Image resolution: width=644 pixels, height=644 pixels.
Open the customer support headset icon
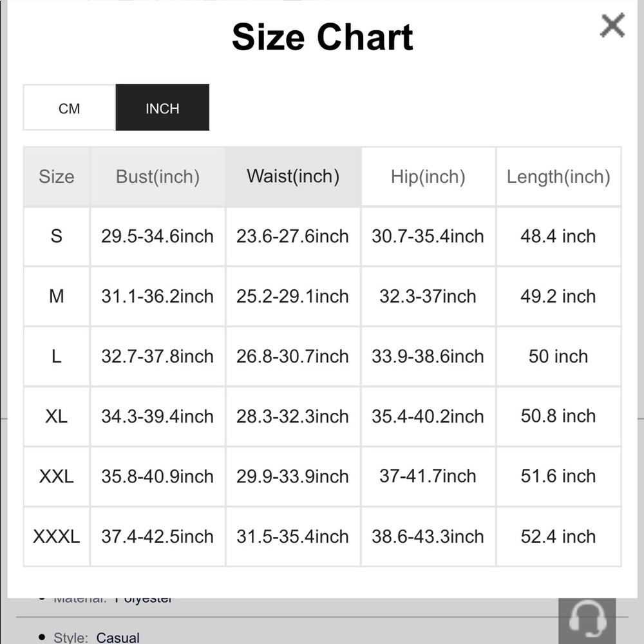point(587,621)
